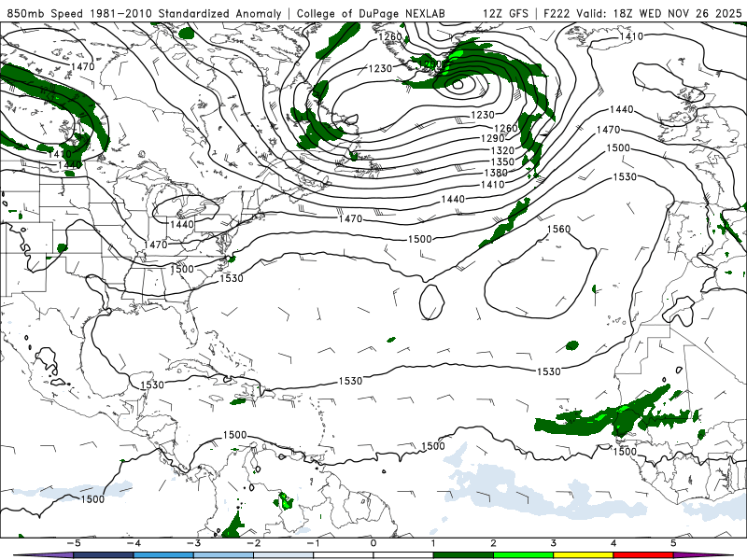747x560 pixels.
Task: Click the "1500" label over West Africa
Action: click(x=625, y=452)
